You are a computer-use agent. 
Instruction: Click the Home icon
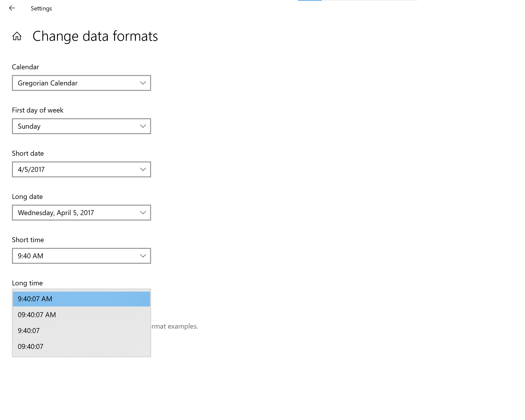[x=17, y=36]
